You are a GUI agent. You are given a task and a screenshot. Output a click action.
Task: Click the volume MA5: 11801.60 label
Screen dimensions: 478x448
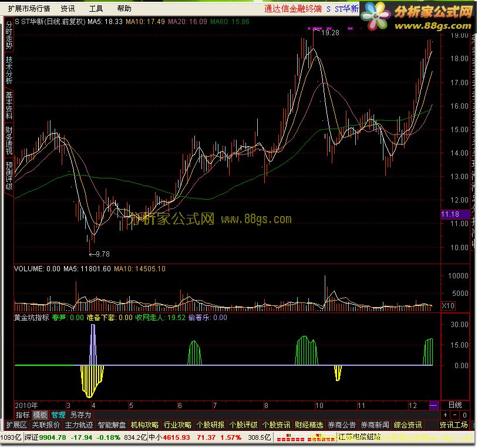point(87,269)
